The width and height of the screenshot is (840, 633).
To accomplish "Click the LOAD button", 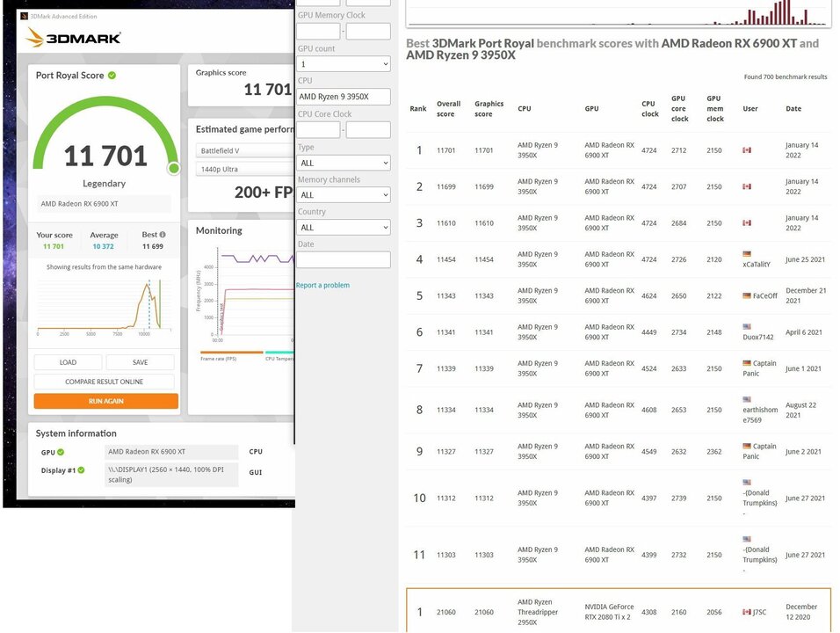I will 68,362.
